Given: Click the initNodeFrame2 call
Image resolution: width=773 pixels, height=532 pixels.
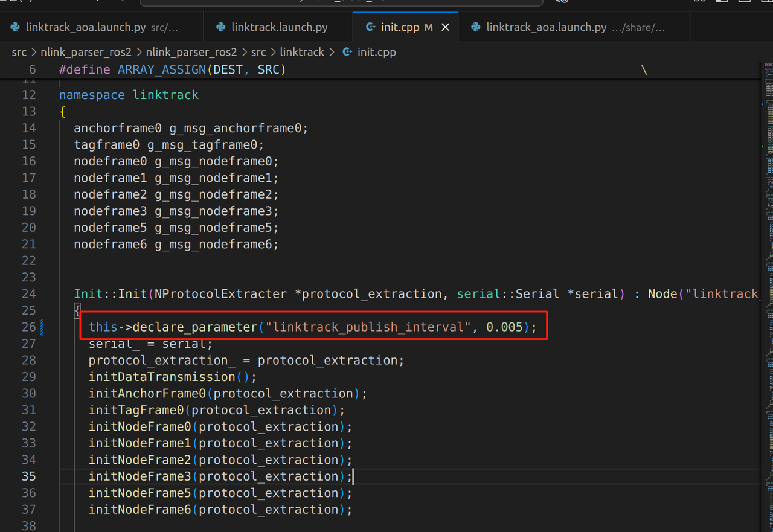Looking at the screenshot, I should pyautogui.click(x=220, y=460).
